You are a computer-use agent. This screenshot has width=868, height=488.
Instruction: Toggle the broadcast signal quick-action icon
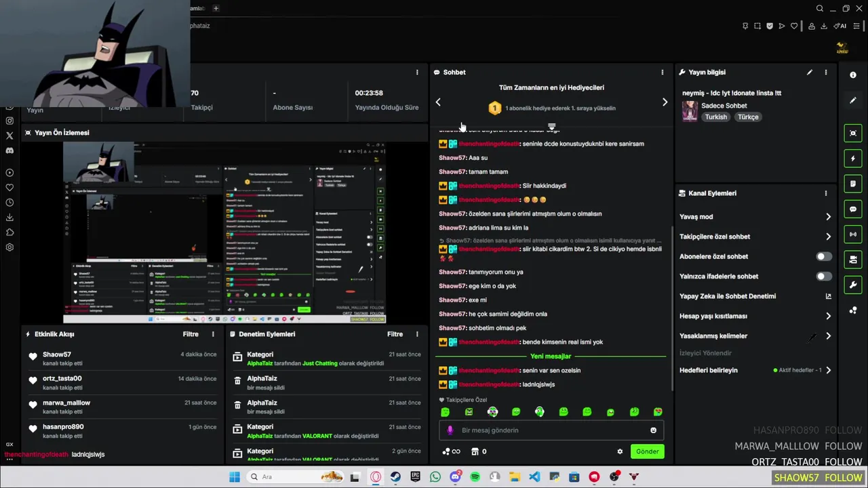tap(853, 235)
